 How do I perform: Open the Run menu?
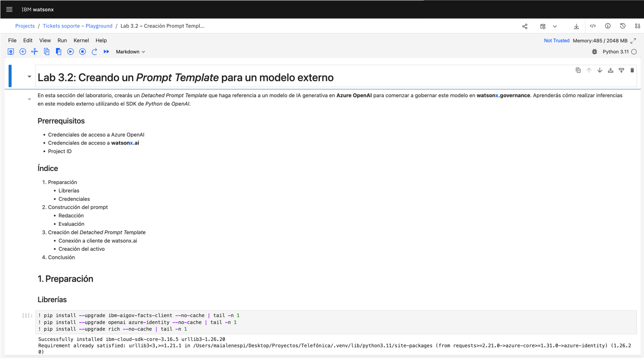pos(62,41)
